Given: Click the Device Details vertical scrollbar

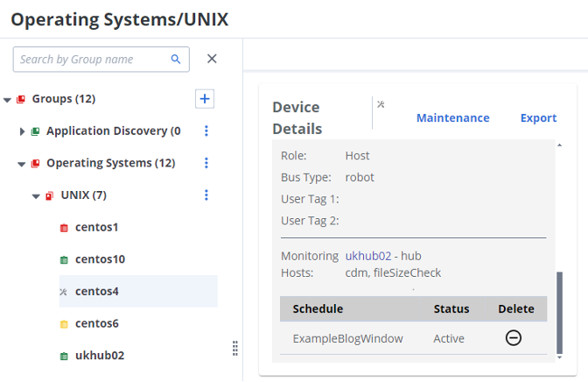Looking at the screenshot, I should pyautogui.click(x=560, y=311).
